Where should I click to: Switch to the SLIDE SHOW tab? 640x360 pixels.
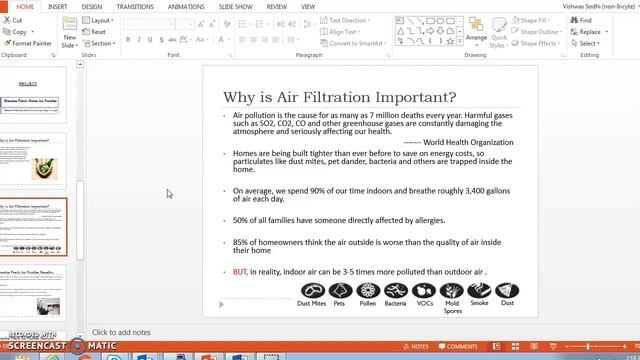point(236,7)
